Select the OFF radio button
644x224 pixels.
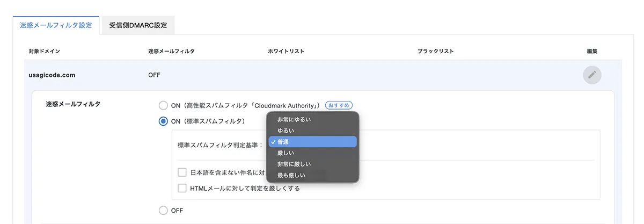click(x=163, y=211)
